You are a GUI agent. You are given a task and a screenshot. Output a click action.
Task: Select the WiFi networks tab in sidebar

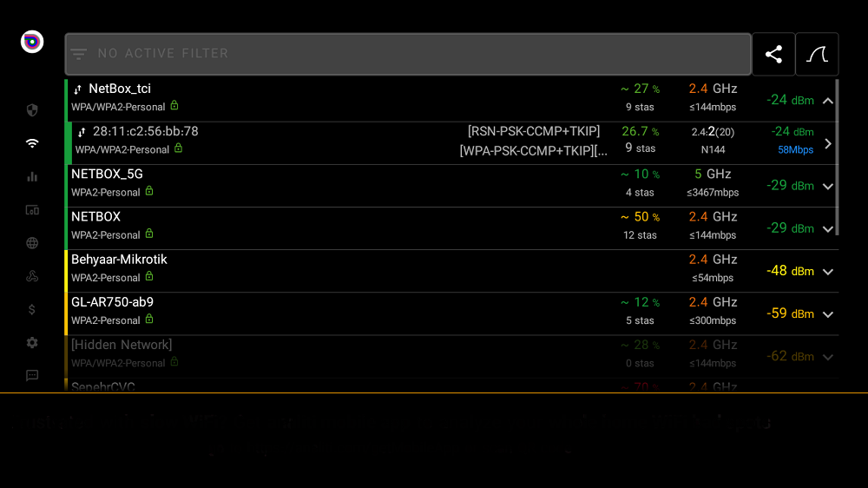32,143
